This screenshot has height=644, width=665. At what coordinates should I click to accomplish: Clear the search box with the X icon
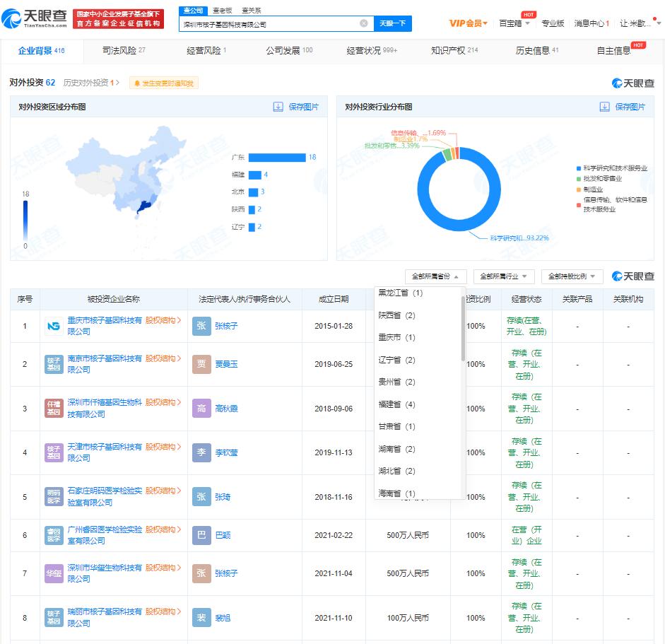point(363,23)
